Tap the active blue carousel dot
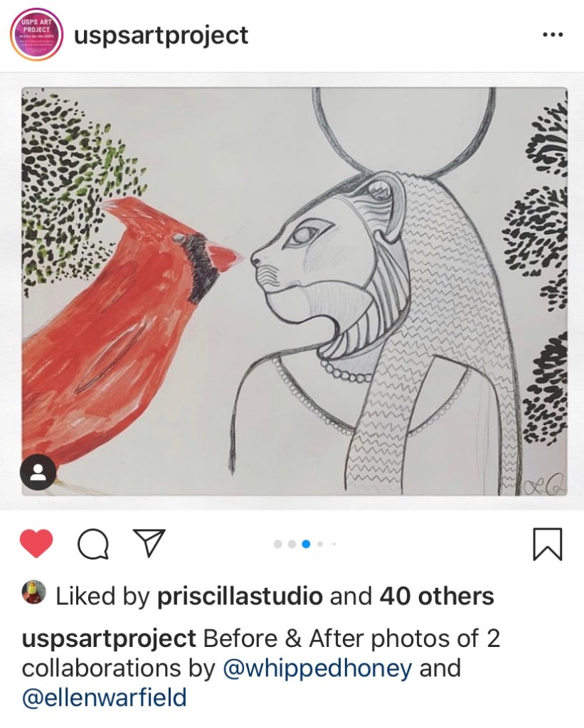This screenshot has height=728, width=584. (306, 544)
